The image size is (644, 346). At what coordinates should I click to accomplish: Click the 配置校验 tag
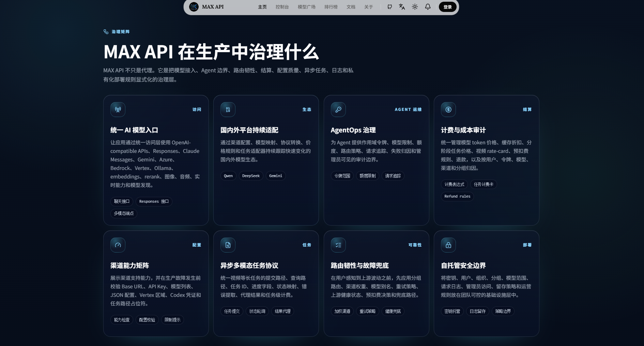[147, 320]
